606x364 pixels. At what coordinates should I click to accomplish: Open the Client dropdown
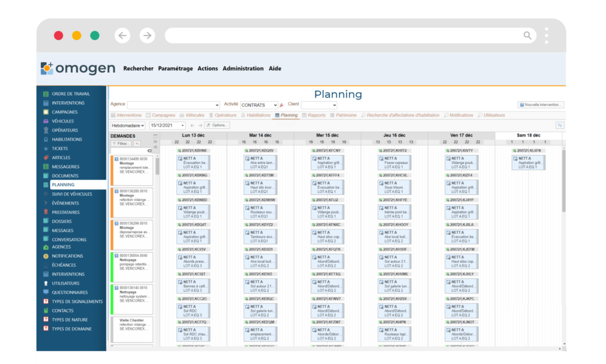point(319,105)
